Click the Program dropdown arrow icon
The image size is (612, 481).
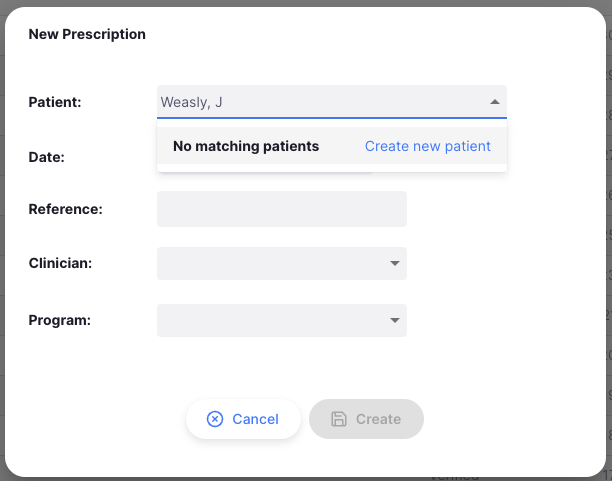pyautogui.click(x=394, y=321)
